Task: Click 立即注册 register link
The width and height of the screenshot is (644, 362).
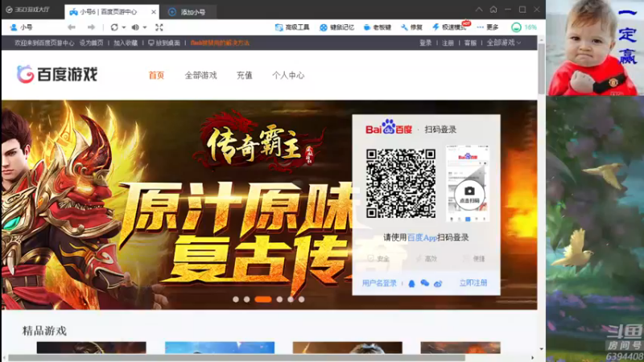Action: [x=473, y=283]
